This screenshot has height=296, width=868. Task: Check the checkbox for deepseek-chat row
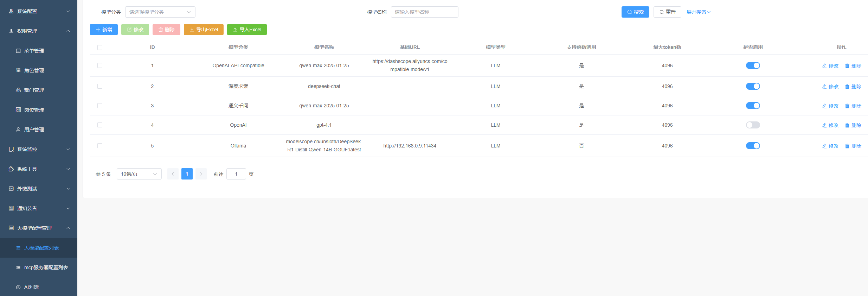[x=100, y=86]
